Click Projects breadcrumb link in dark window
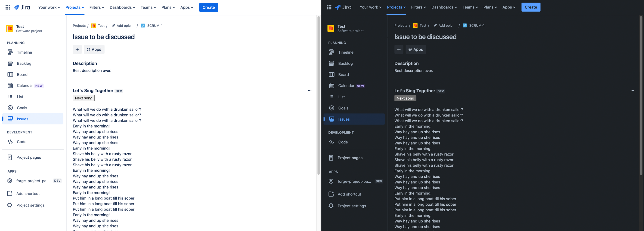This screenshot has height=231, width=644. click(x=401, y=25)
